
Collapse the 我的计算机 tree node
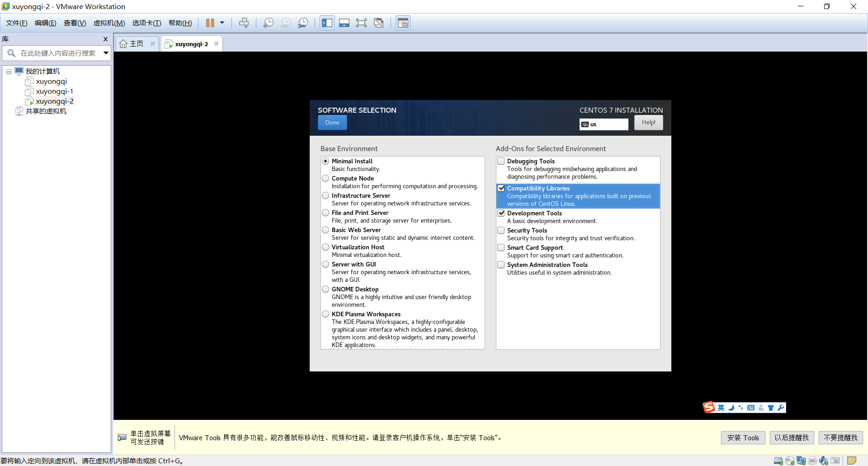pos(9,71)
